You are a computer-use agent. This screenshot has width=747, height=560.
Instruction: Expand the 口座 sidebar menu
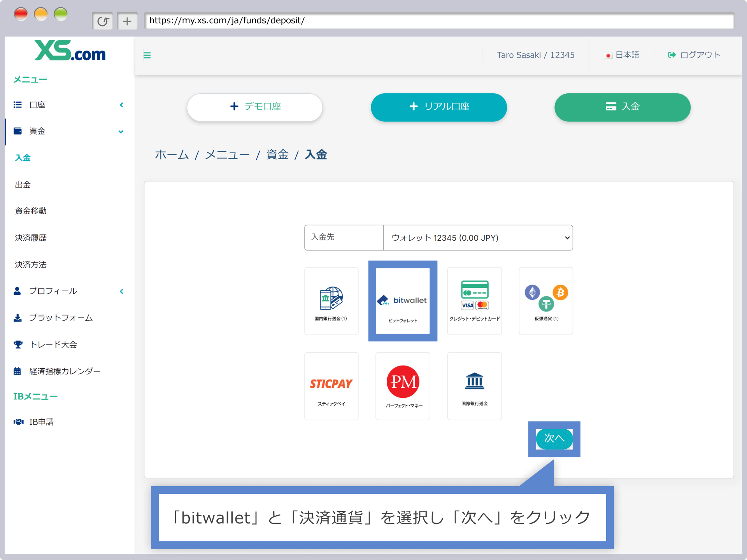coord(121,105)
